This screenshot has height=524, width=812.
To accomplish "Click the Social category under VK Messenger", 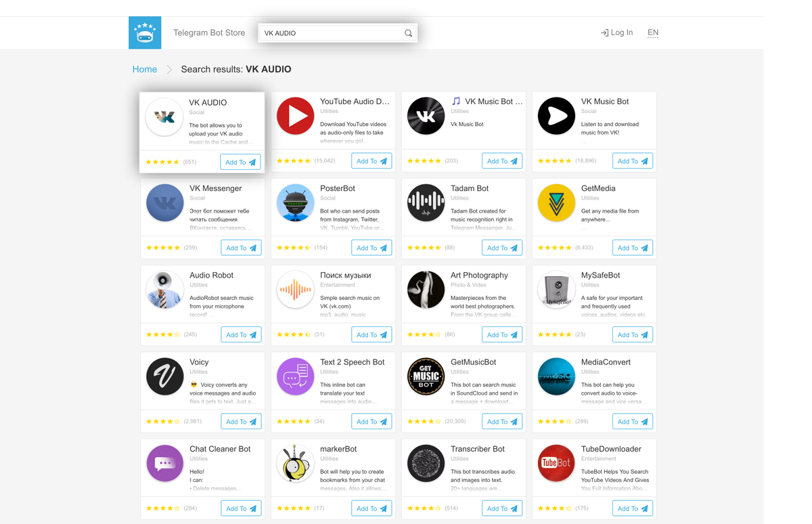I will [x=197, y=198].
